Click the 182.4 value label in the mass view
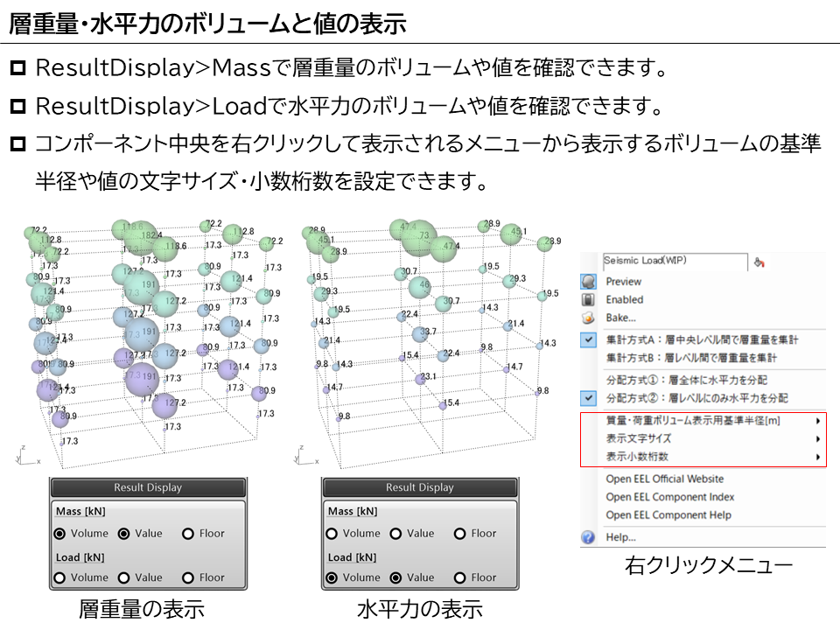 pos(151,235)
